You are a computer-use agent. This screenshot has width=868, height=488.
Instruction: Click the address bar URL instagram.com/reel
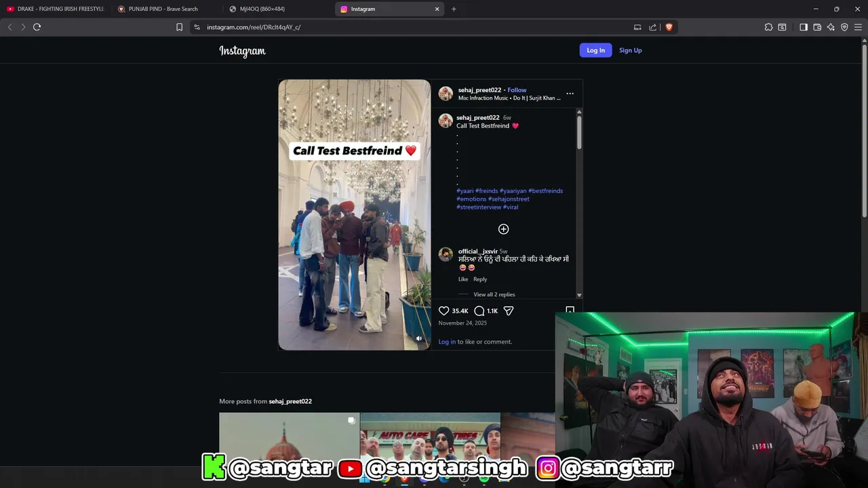254,27
